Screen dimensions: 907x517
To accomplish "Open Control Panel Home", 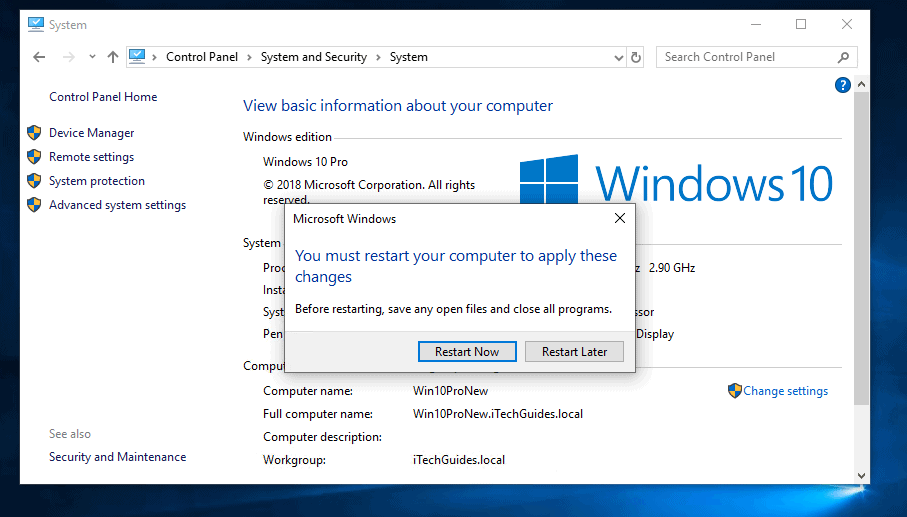I will [x=103, y=97].
